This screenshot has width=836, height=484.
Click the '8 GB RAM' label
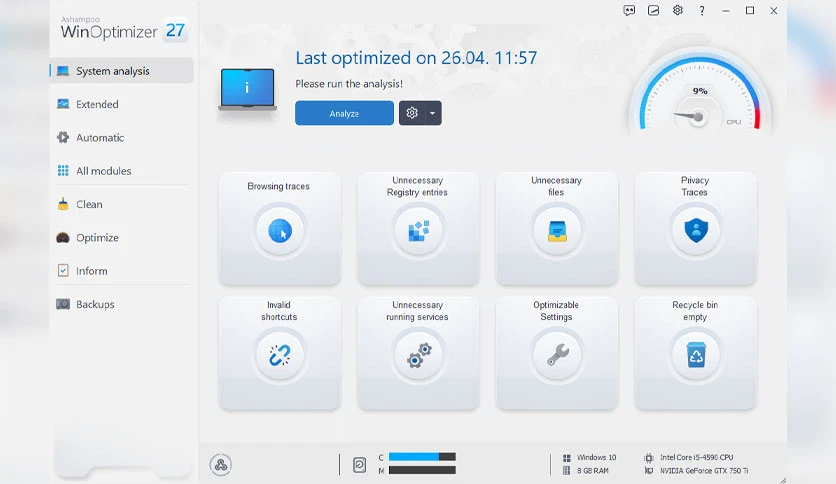[593, 471]
